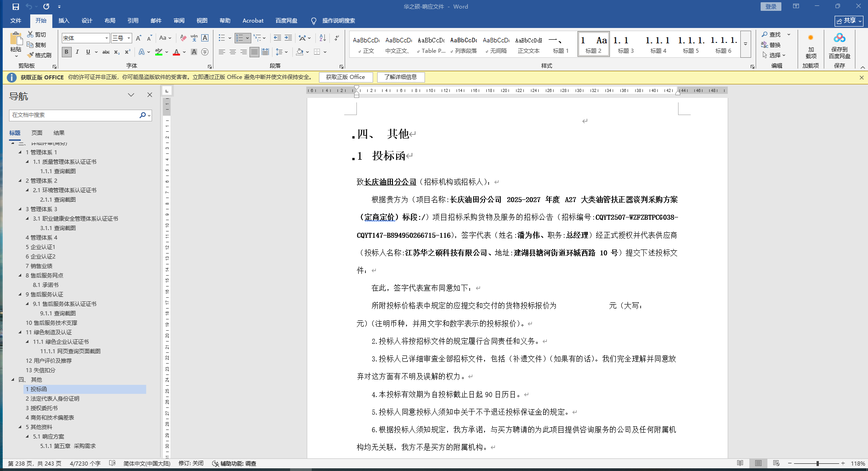
Task: Open the 插入 (Insert) ribbon tab
Action: tap(64, 21)
